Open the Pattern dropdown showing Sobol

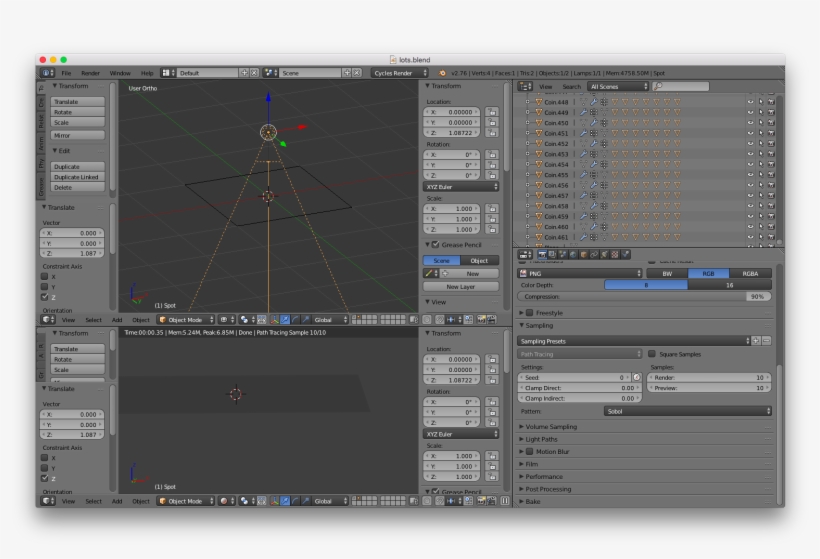[687, 411]
